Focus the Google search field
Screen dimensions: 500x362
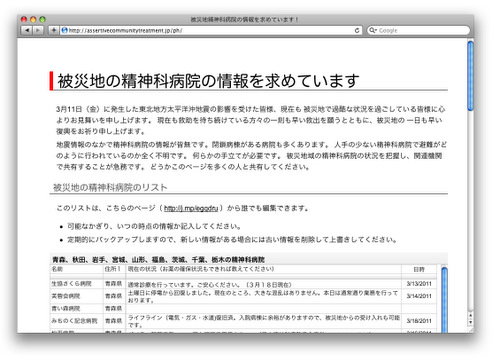[x=419, y=30]
